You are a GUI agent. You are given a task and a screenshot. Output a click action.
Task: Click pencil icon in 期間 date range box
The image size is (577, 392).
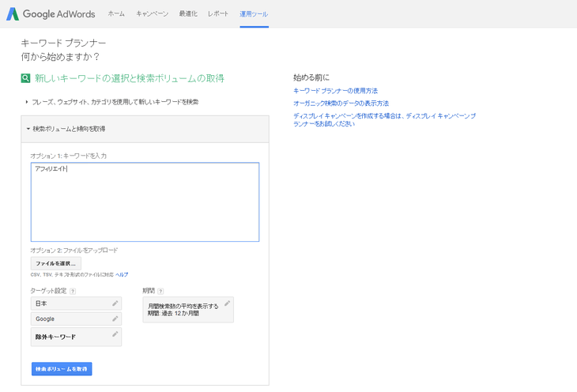227,303
